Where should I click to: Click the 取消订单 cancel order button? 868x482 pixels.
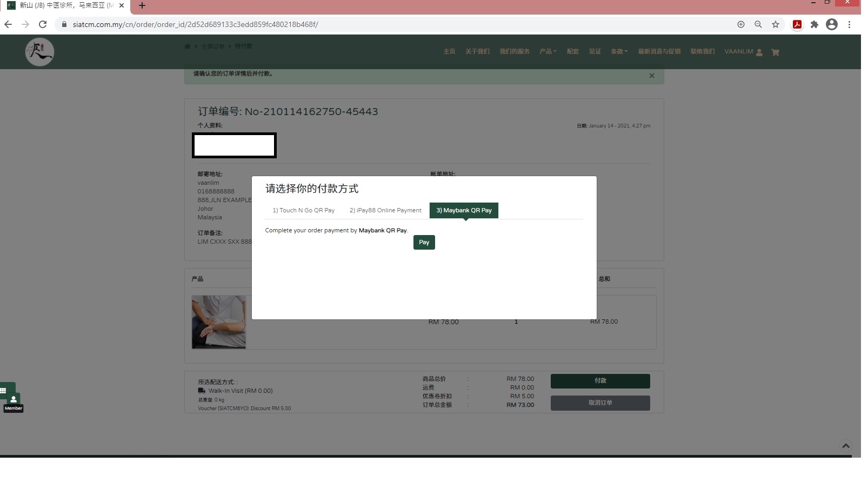pos(600,403)
